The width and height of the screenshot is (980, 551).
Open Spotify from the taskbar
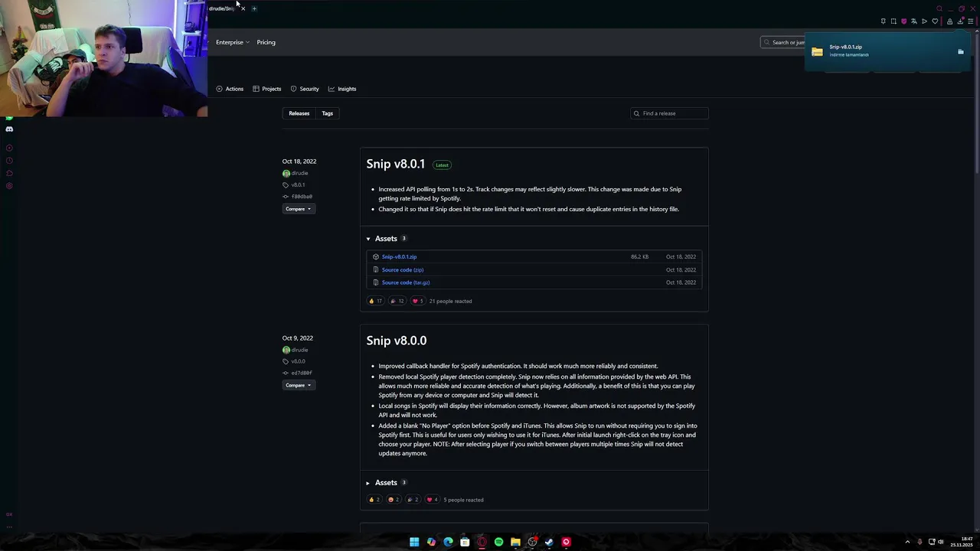[x=498, y=542]
